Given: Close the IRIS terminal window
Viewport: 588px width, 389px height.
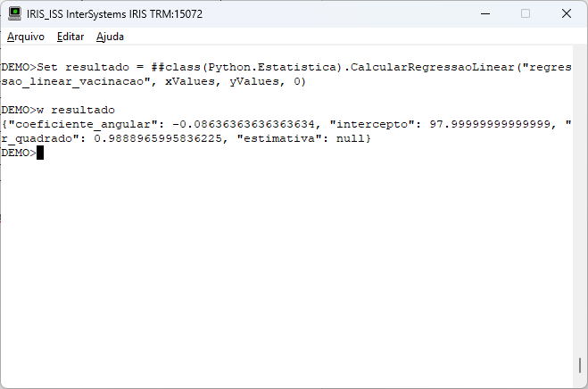Looking at the screenshot, I should coord(567,14).
